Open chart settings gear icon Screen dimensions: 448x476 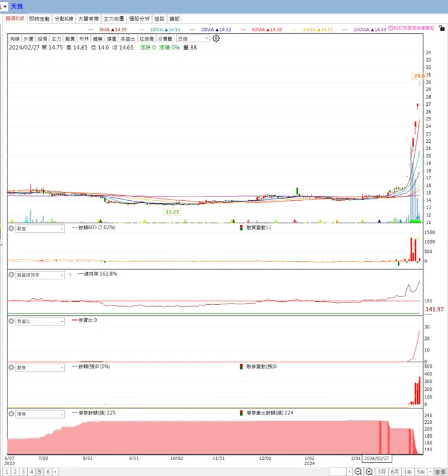[216, 39]
